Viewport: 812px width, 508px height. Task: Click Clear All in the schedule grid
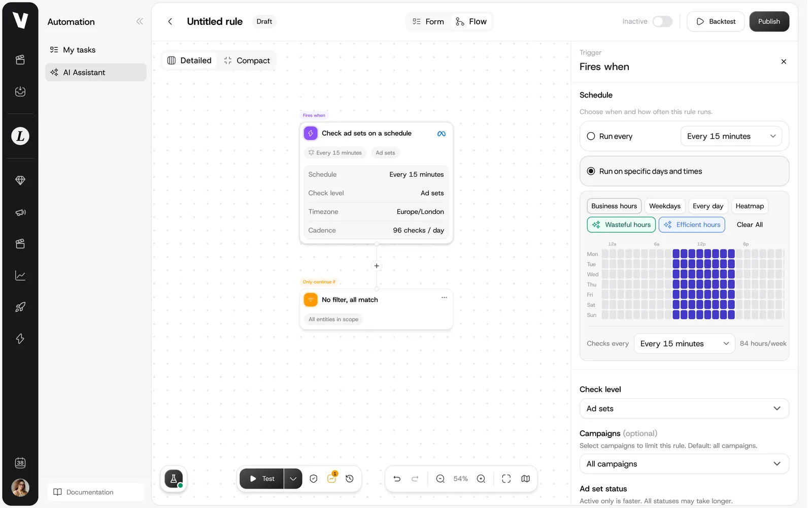click(750, 225)
